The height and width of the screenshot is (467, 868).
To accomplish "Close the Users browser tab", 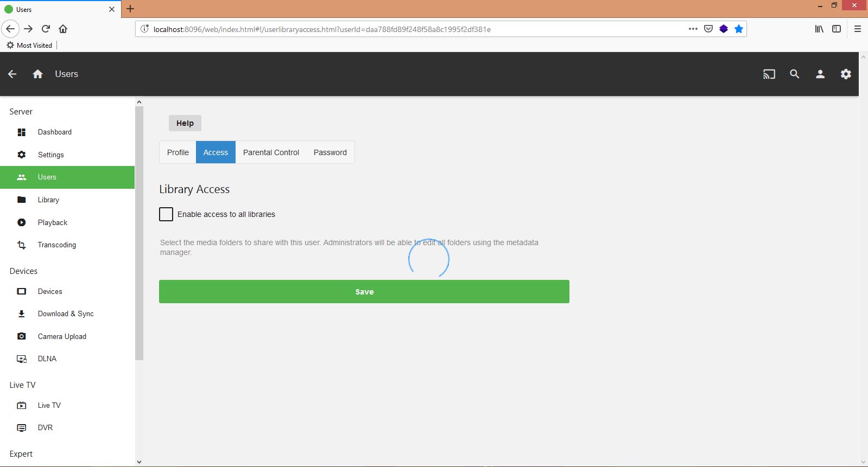I will [112, 9].
